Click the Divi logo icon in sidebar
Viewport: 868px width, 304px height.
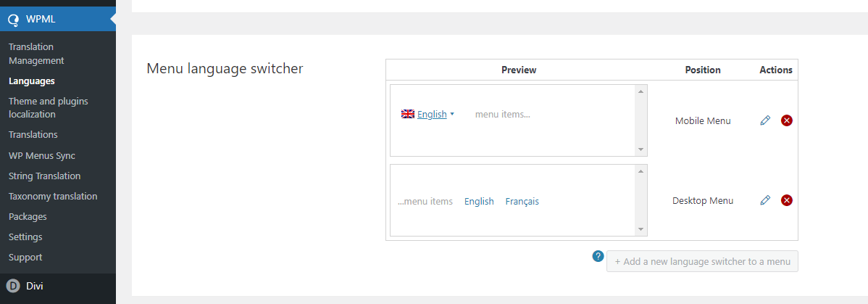pyautogui.click(x=13, y=287)
